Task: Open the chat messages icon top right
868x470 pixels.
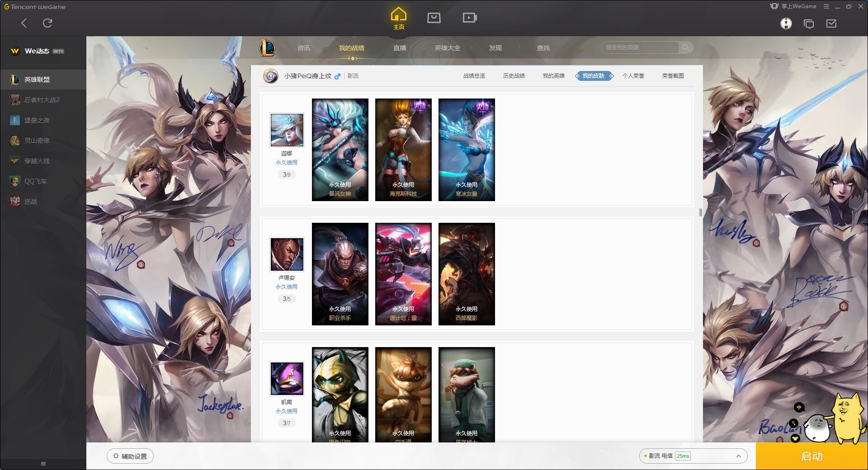Action: 809,23
